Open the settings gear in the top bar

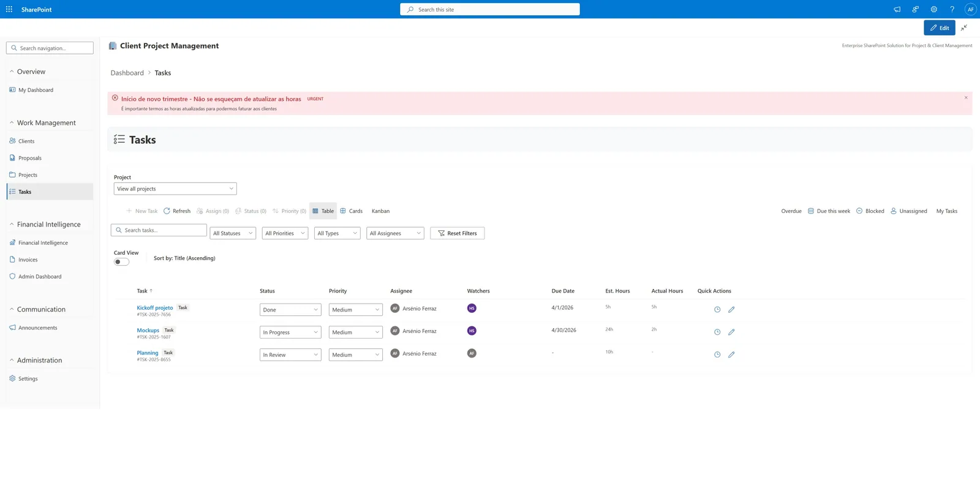click(x=933, y=9)
